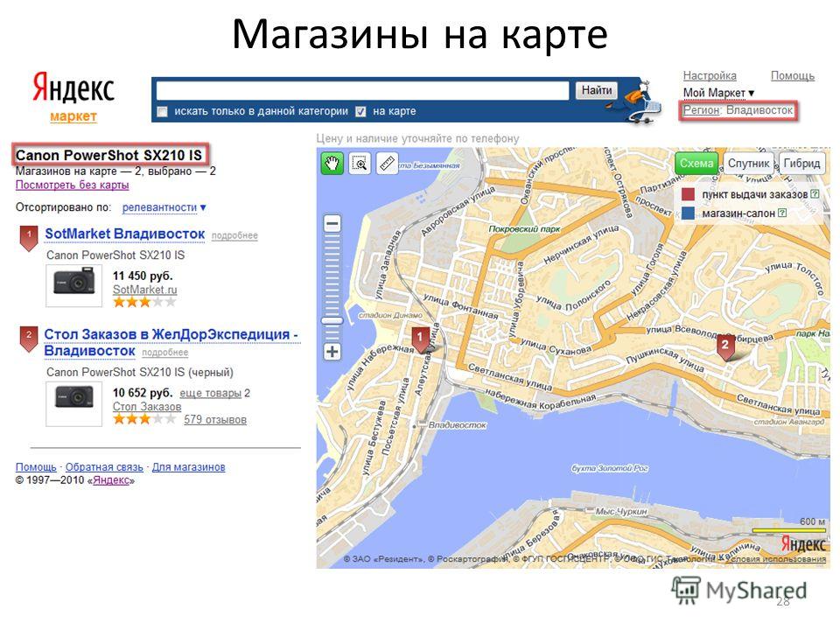
Task: Open the footer Яндекс link
Action: (x=111, y=480)
